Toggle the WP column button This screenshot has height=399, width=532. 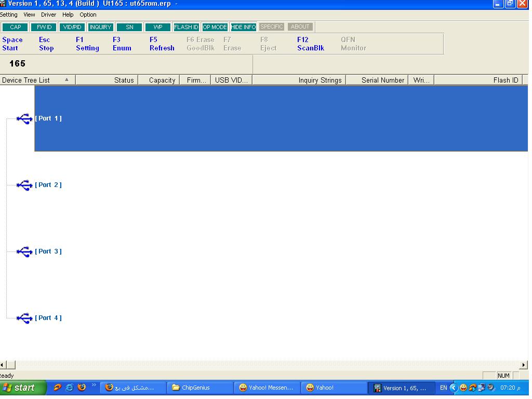pos(158,27)
